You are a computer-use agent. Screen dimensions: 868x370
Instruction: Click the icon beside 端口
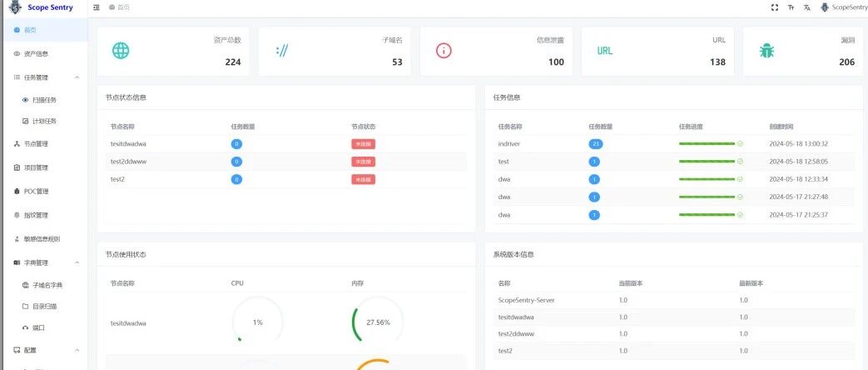click(26, 327)
